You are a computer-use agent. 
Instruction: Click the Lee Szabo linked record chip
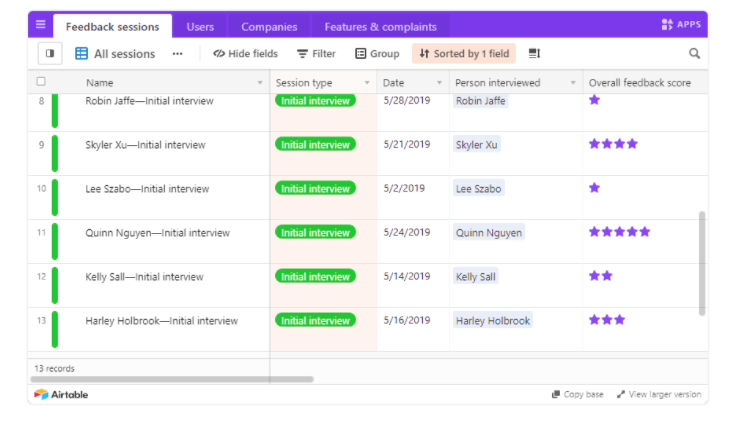[479, 188]
